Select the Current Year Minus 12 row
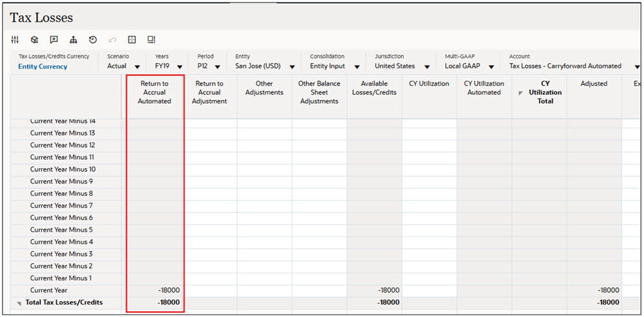Viewport: 644px width, 317px height. (66, 145)
